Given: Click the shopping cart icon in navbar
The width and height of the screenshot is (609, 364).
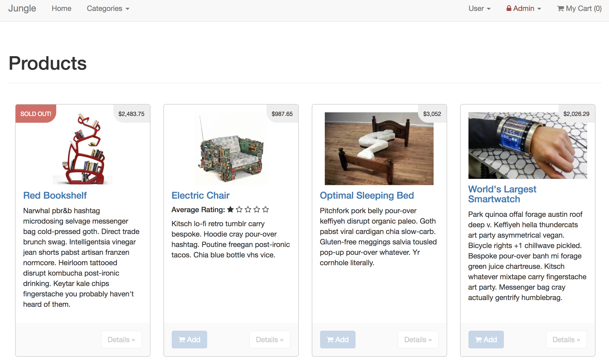Looking at the screenshot, I should click(x=561, y=9).
